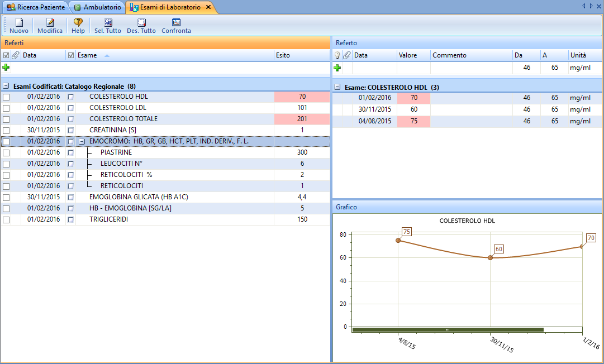
Task: Collapse Esami Codificati: Catalogo Regionale group
Action: (6, 86)
